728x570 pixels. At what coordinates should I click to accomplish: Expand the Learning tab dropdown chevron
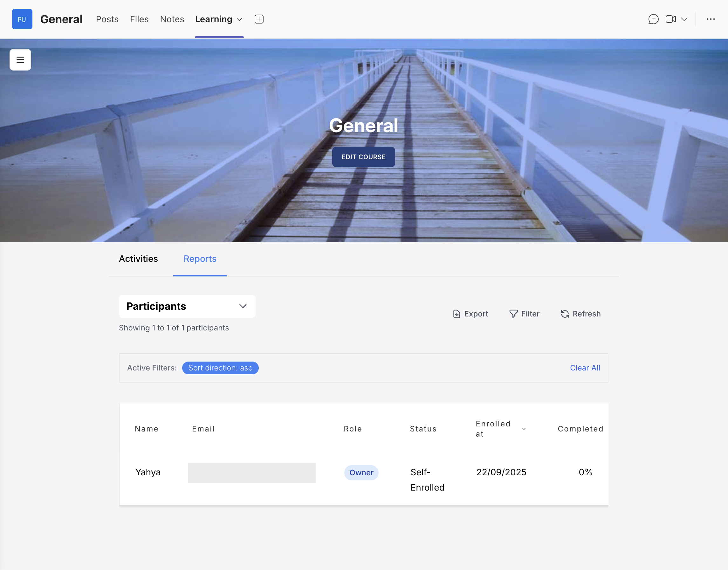[x=239, y=19]
